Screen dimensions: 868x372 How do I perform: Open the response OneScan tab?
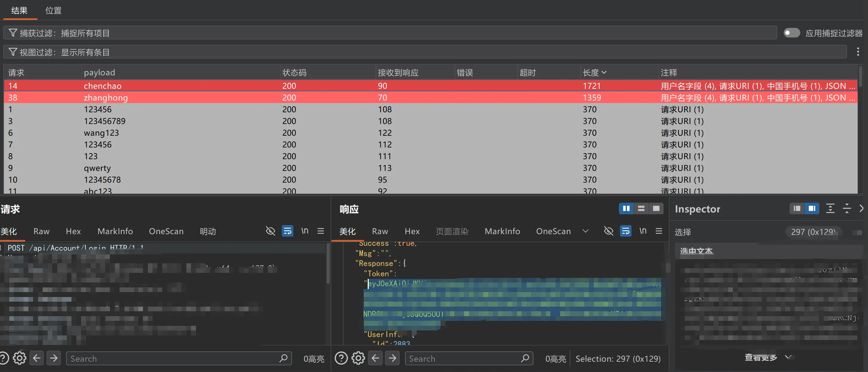point(553,231)
